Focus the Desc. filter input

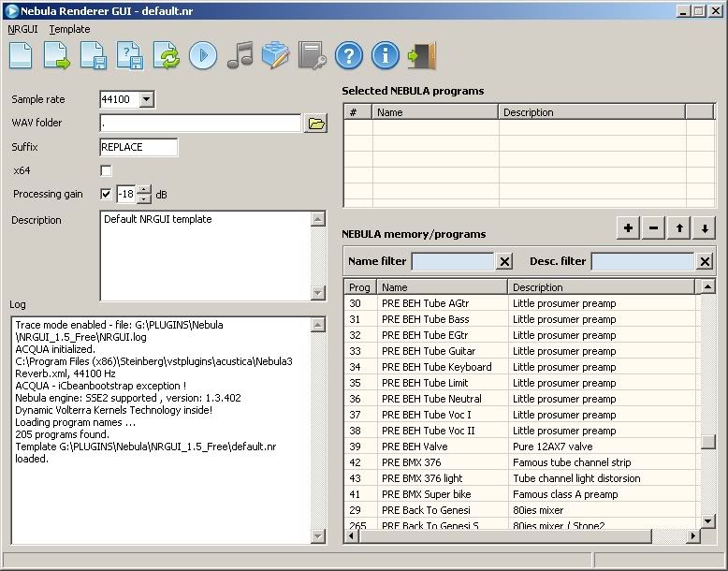(x=643, y=261)
